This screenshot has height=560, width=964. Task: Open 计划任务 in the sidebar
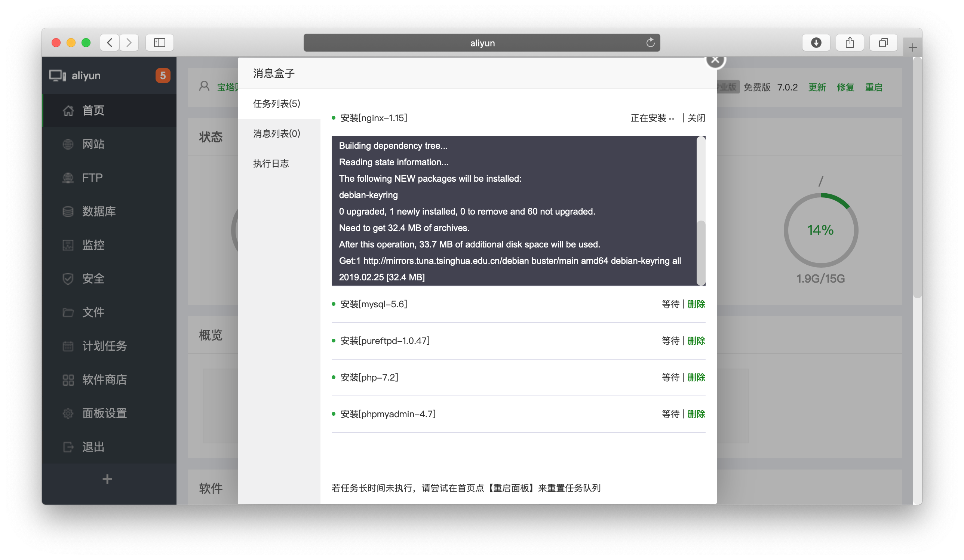point(109,346)
